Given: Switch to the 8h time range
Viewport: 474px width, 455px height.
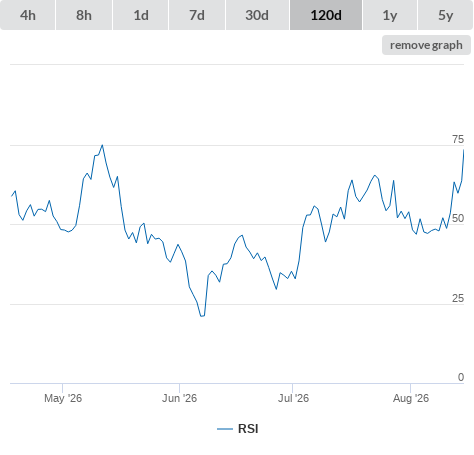Looking at the screenshot, I should coord(84,15).
